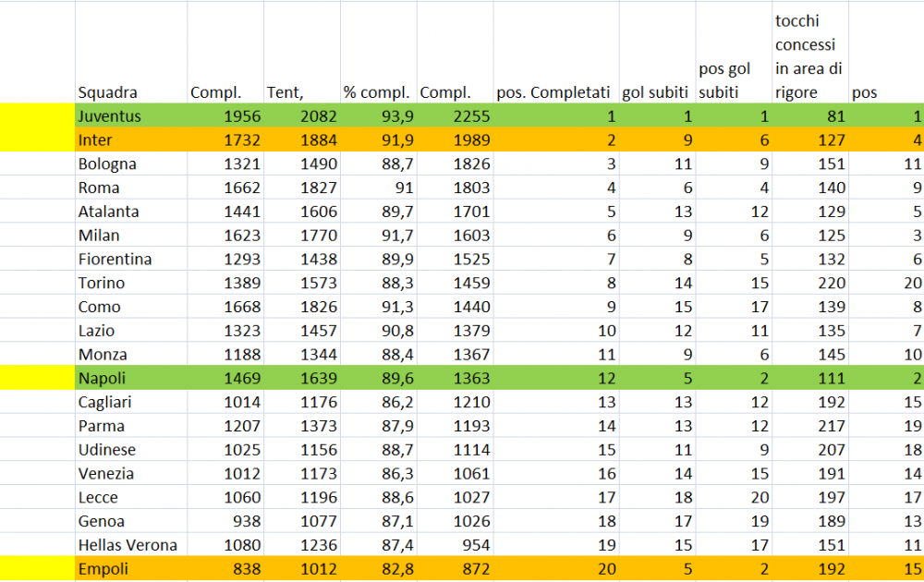Select the Milan team cell
Screen dimensions: 924x582
tap(131, 236)
